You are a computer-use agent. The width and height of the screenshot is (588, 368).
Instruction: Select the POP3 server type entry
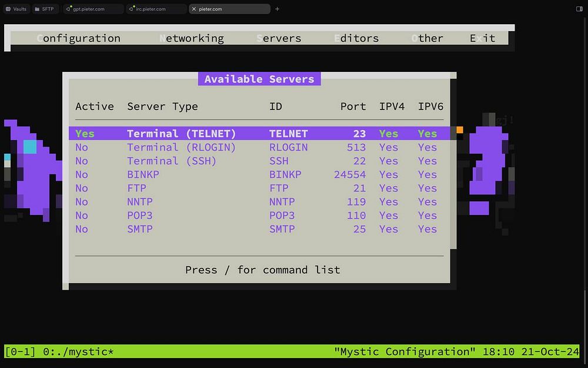140,216
